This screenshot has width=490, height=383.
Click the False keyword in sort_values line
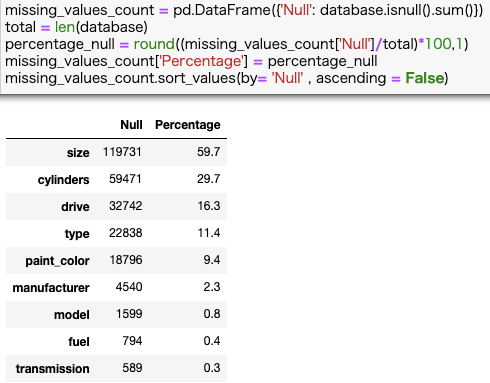(x=425, y=78)
